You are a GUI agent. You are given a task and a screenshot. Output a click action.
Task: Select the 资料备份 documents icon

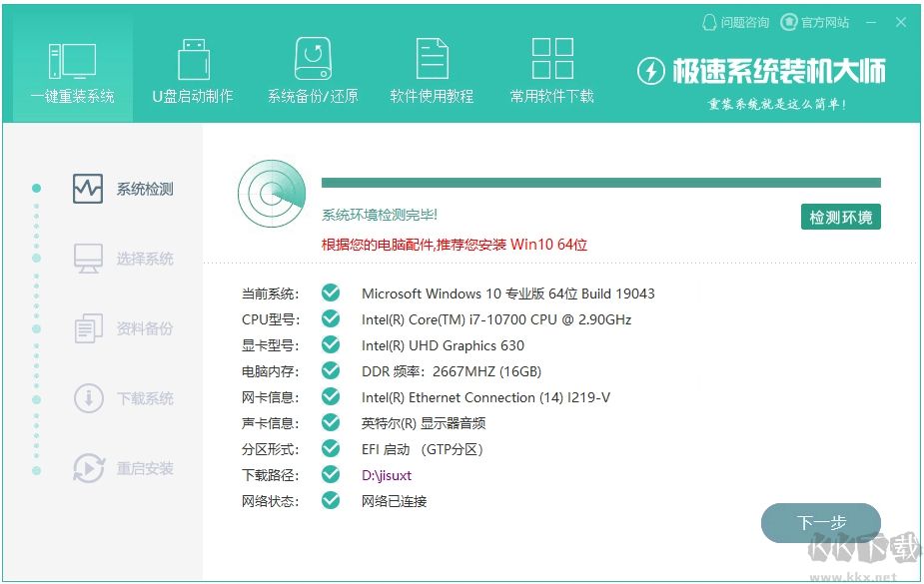click(x=88, y=327)
